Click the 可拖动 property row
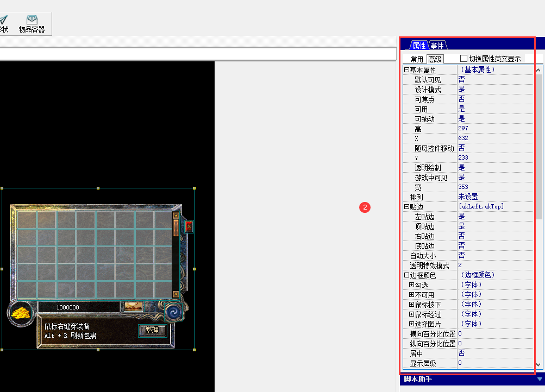Screen dimensions: 545x392 [468, 119]
